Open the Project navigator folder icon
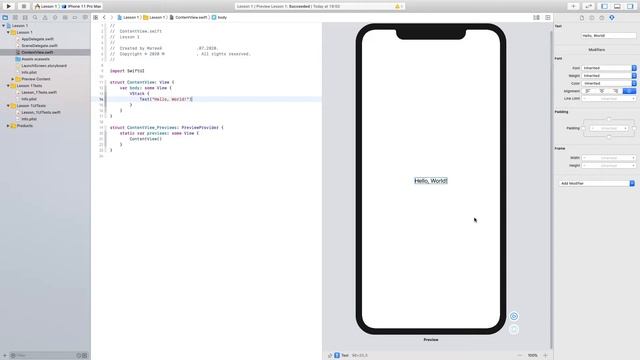Viewport: 640px width, 360px height. 5,18
